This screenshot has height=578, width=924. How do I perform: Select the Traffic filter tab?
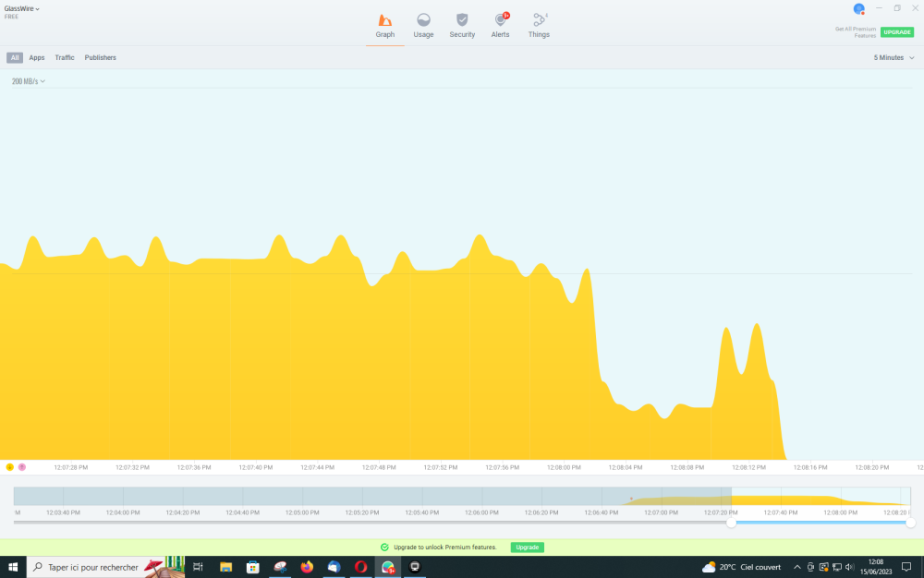point(65,57)
